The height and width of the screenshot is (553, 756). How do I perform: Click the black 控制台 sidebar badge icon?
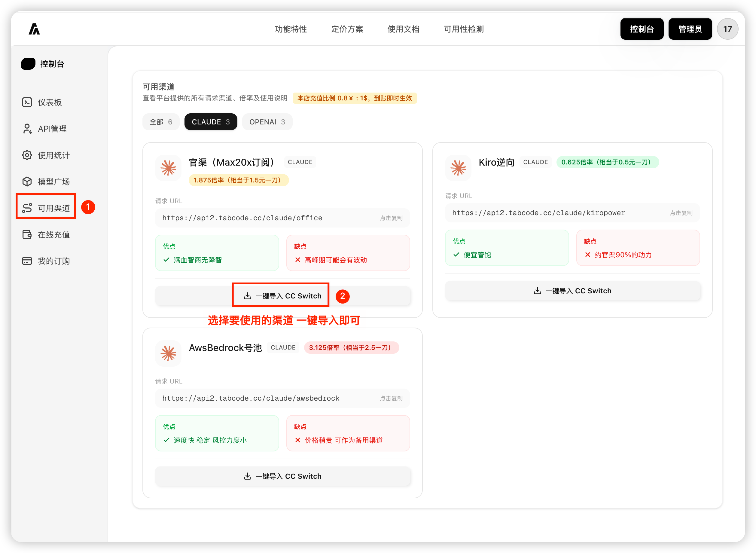pyautogui.click(x=28, y=64)
